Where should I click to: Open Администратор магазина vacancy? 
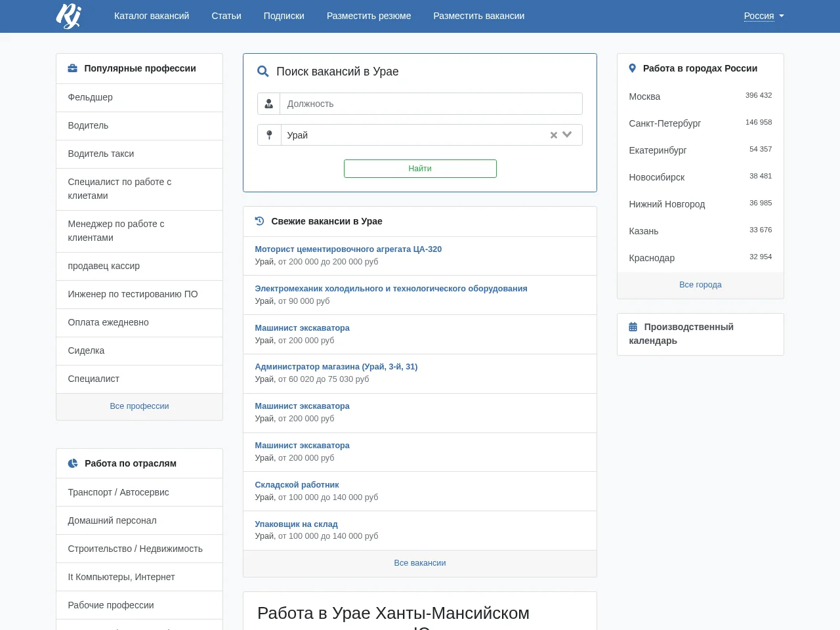(336, 367)
